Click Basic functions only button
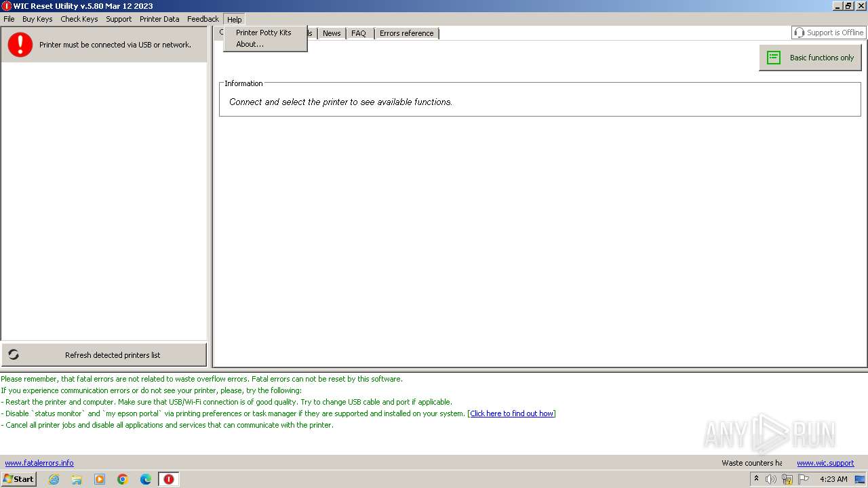This screenshot has width=868, height=488. tap(810, 58)
